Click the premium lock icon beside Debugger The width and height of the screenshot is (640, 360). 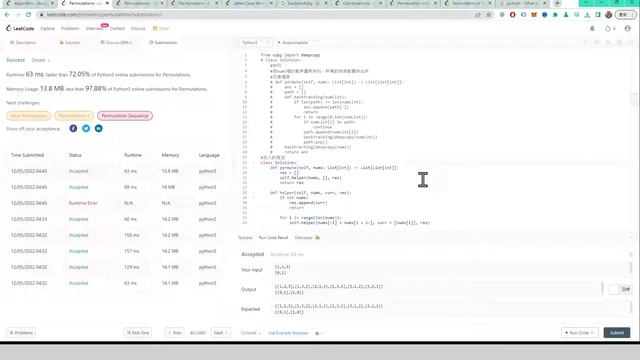tap(318, 237)
